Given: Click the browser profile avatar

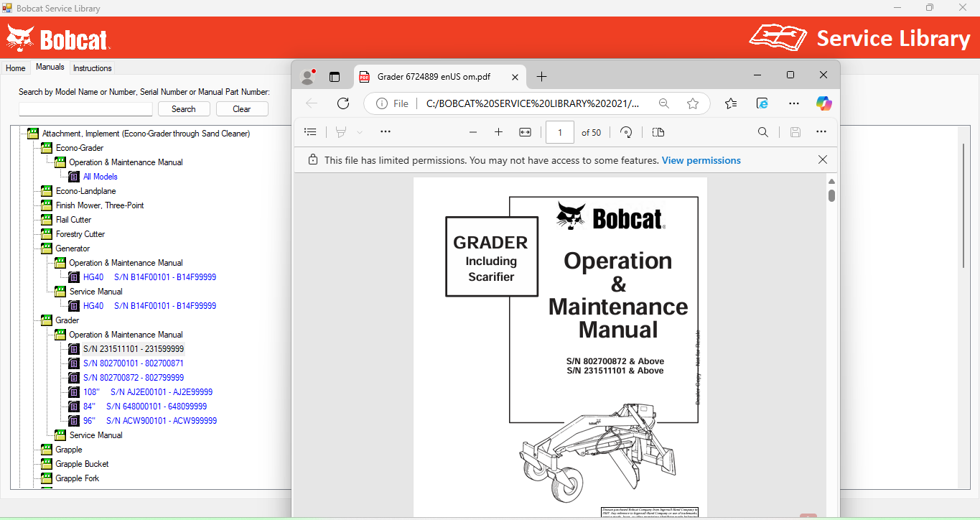Looking at the screenshot, I should pos(308,77).
